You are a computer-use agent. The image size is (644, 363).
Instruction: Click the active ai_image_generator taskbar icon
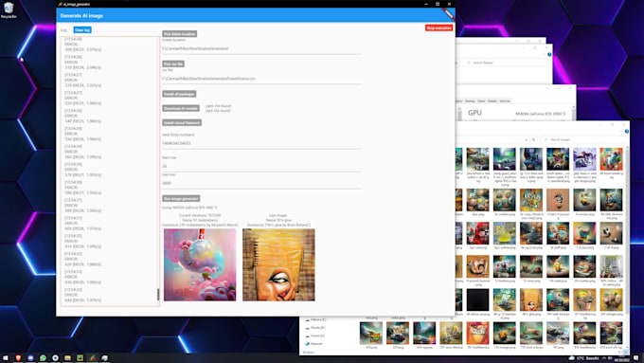(x=93, y=358)
